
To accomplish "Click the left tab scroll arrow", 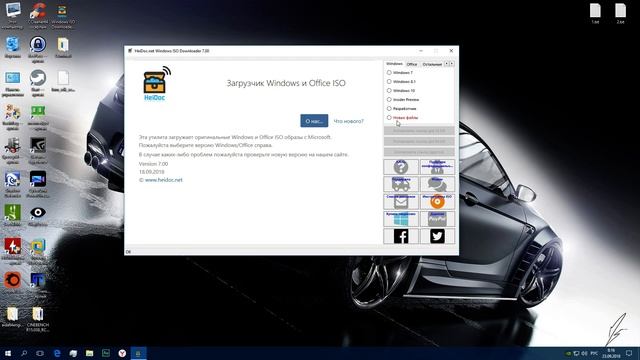I will tap(447, 64).
